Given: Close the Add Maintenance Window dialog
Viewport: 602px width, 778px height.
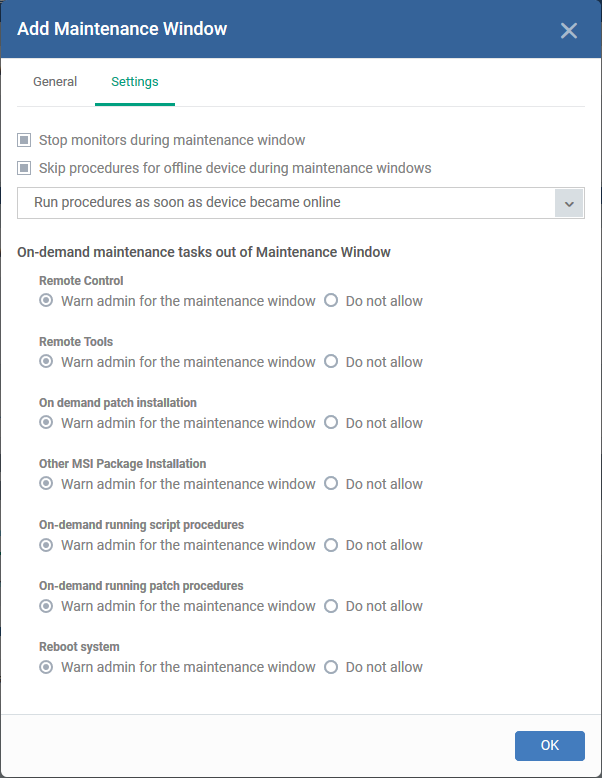Looking at the screenshot, I should coord(568,31).
